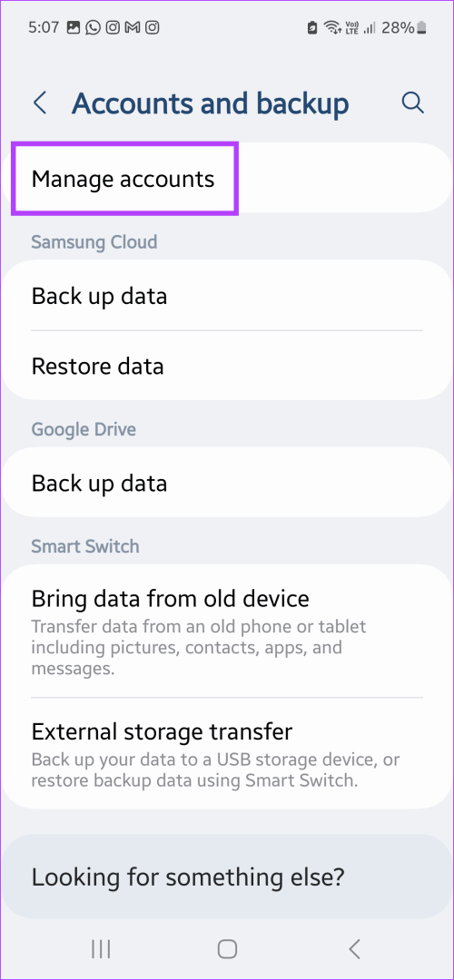Screen dimensions: 454x980
Task: Tap the recent apps navigation icon
Action: click(x=101, y=949)
